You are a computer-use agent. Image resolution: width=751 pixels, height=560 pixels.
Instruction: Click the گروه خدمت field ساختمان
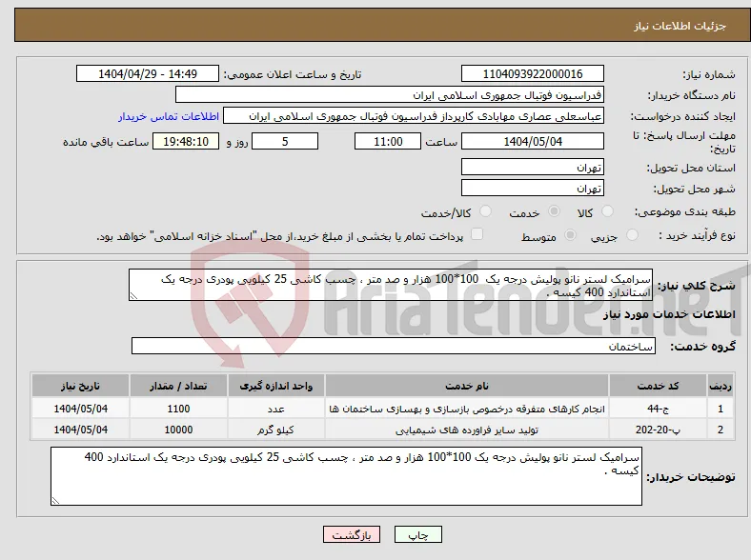[x=394, y=346]
